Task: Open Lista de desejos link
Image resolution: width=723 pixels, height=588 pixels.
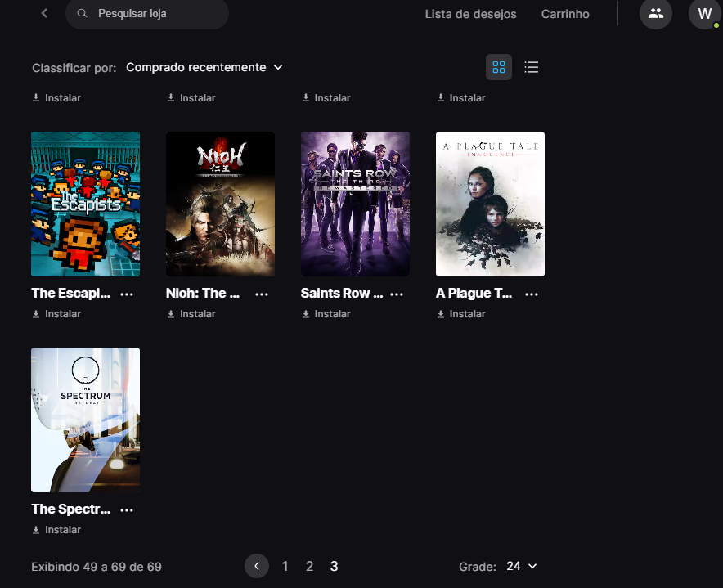Action: (x=470, y=14)
